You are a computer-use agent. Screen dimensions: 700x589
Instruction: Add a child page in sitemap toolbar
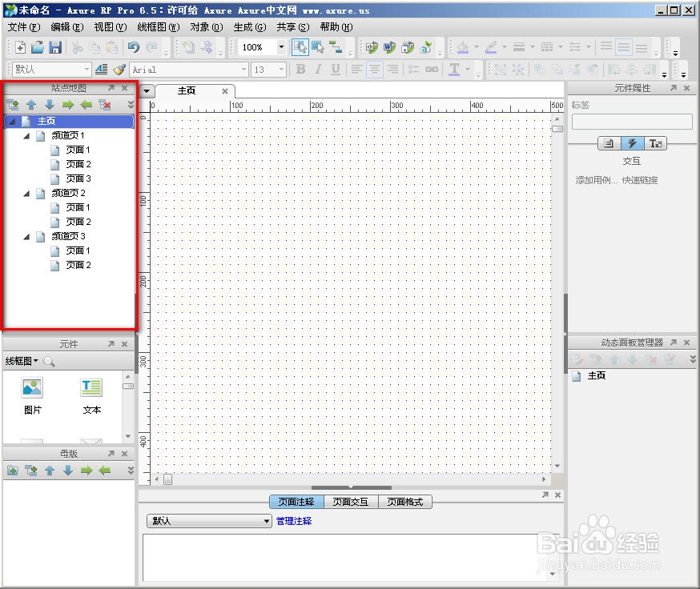pyautogui.click(x=13, y=105)
